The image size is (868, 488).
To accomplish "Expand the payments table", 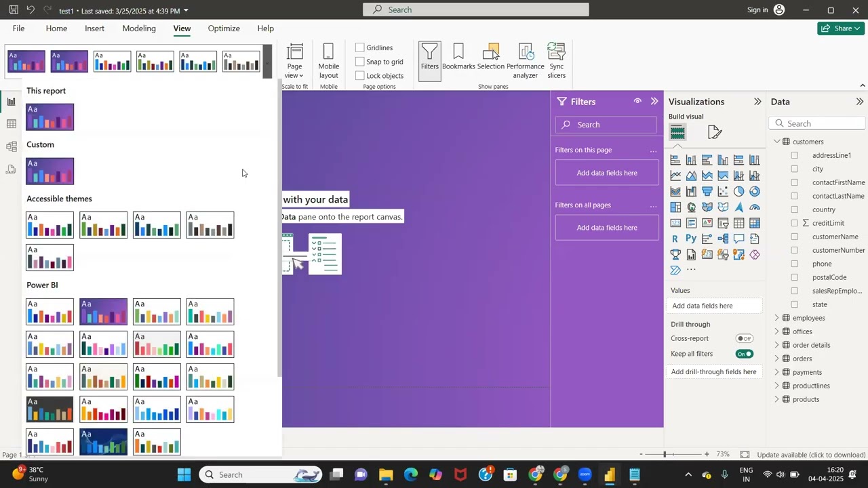I will point(777,372).
